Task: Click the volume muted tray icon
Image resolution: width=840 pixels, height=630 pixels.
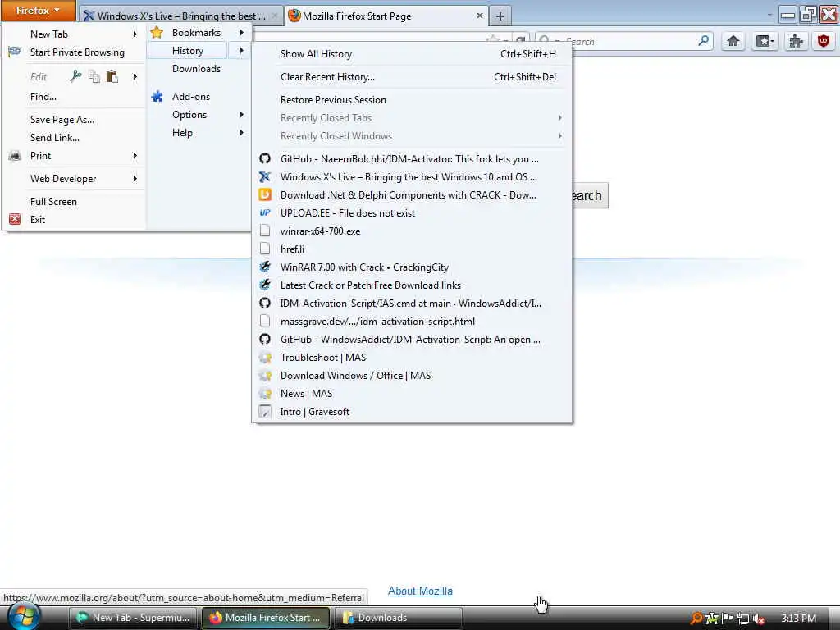Action: pyautogui.click(x=759, y=619)
